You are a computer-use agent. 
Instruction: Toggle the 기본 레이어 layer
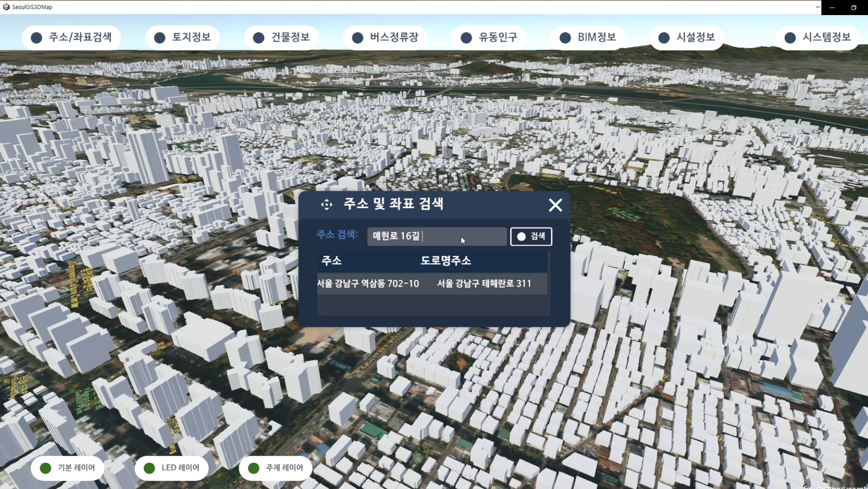pyautogui.click(x=67, y=468)
